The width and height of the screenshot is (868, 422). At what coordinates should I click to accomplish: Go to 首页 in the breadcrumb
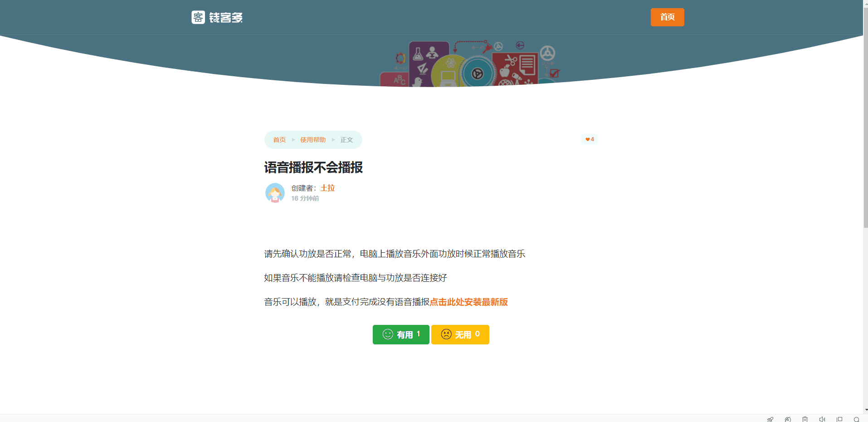[x=279, y=140]
